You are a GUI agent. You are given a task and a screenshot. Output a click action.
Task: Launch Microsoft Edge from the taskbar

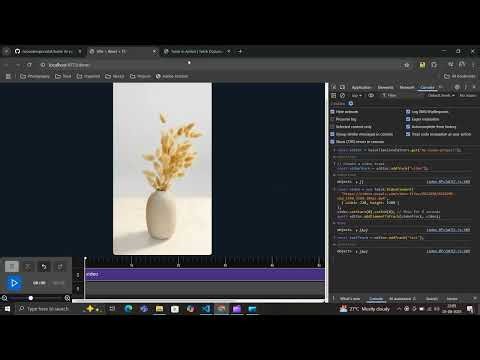[128, 309]
